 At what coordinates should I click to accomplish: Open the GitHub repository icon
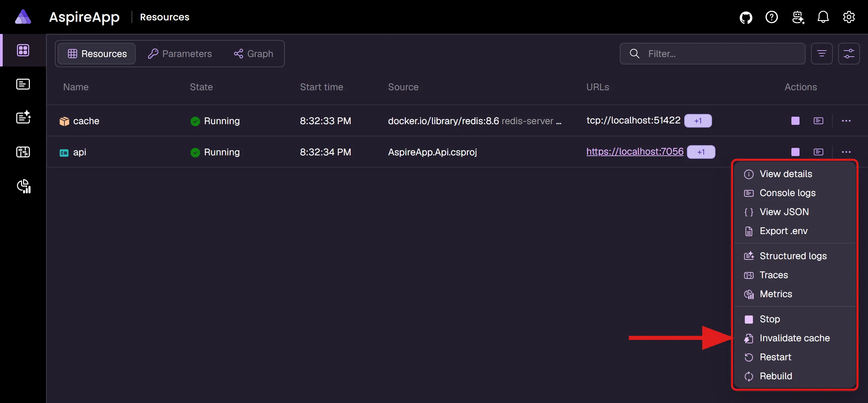746,17
